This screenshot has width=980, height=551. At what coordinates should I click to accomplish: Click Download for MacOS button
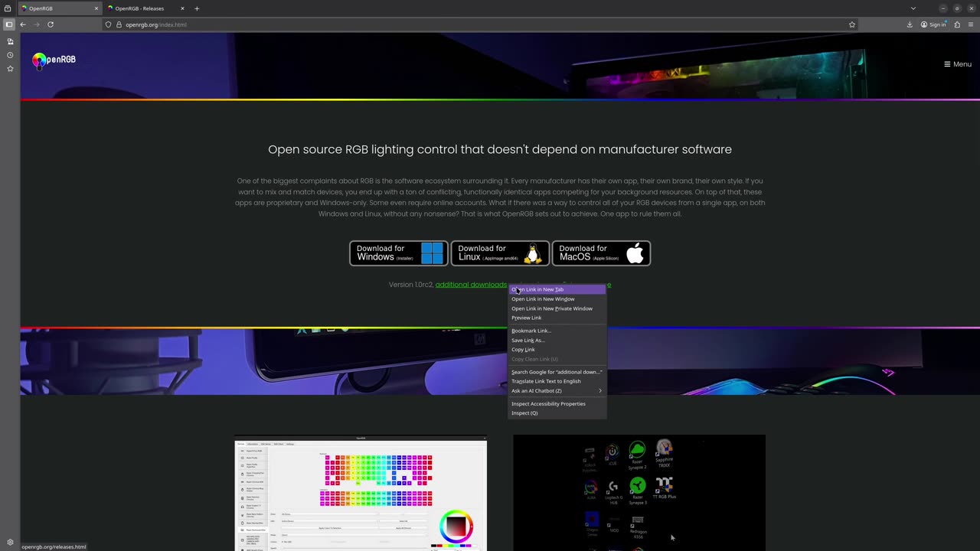click(x=601, y=253)
